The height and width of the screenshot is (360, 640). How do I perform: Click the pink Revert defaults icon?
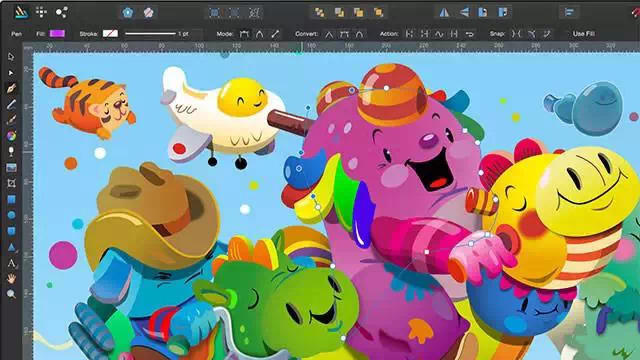point(149,12)
